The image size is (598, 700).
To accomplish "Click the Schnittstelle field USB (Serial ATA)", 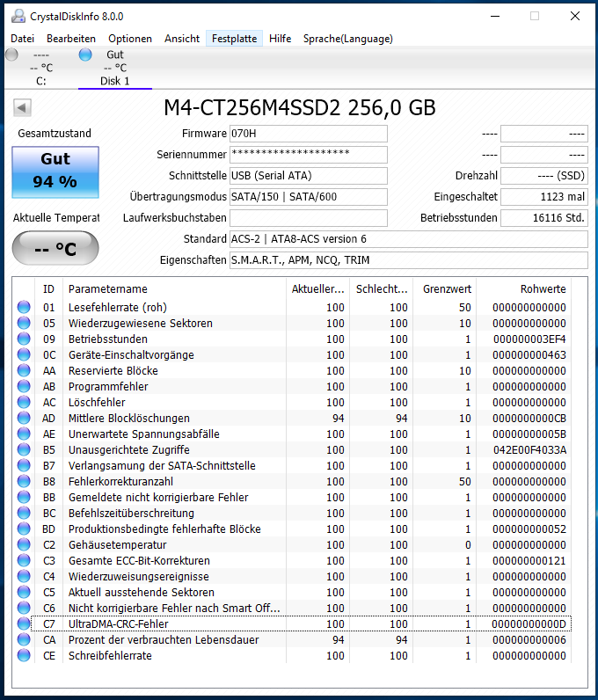I will [x=308, y=176].
